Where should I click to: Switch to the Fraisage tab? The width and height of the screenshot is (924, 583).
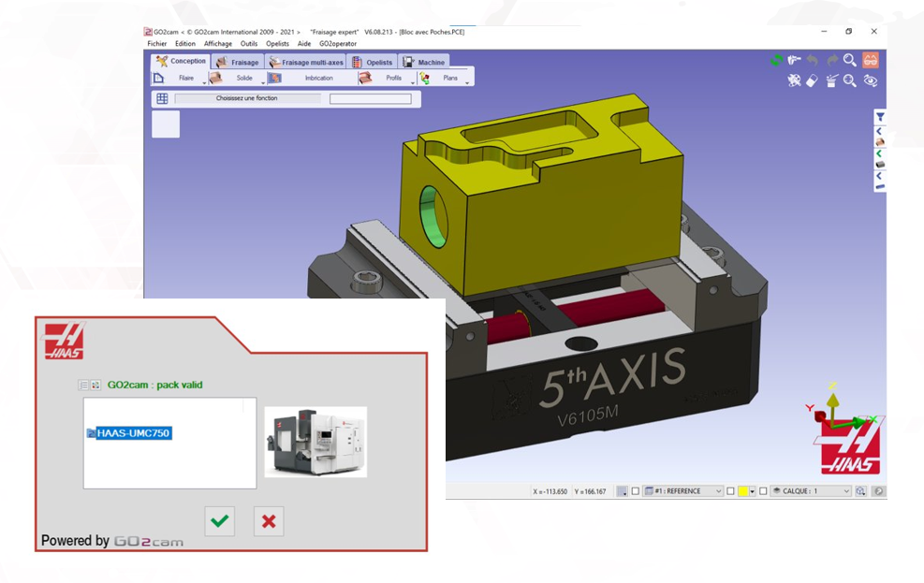click(237, 62)
